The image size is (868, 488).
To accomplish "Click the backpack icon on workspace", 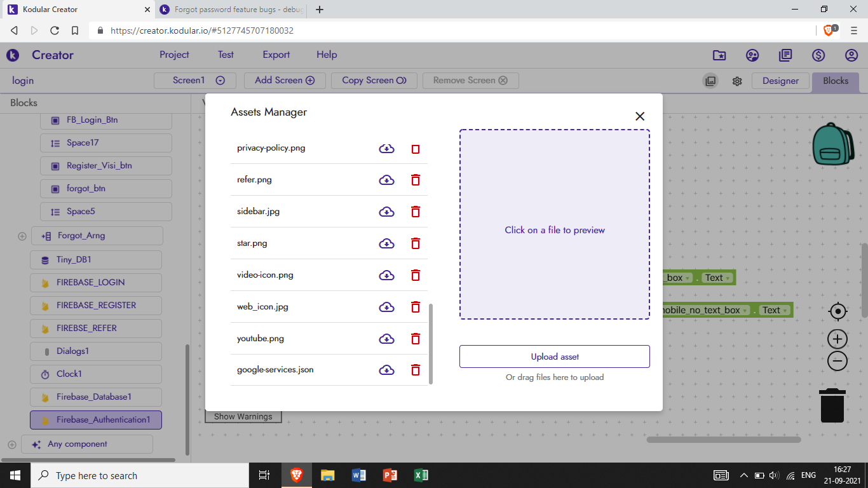I will pos(832,144).
